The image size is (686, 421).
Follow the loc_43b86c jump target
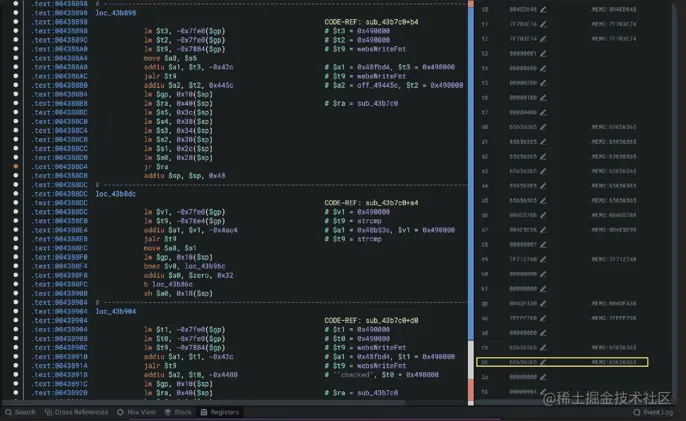pos(172,284)
